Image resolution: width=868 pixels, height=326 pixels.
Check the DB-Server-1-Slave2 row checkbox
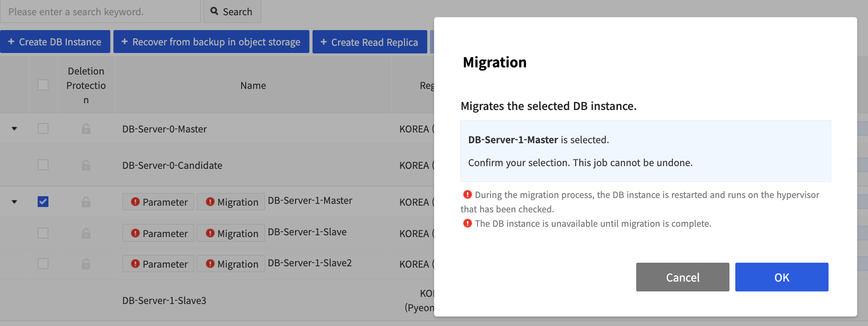43,264
